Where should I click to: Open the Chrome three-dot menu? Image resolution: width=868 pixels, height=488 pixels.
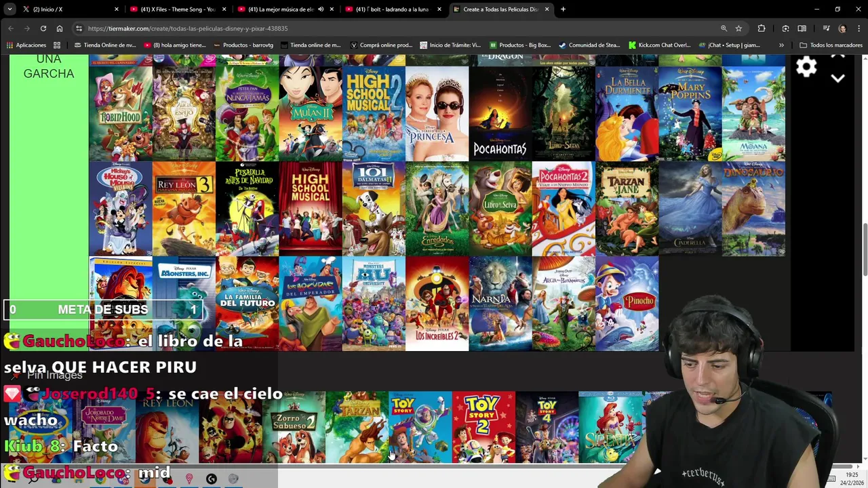tap(858, 28)
